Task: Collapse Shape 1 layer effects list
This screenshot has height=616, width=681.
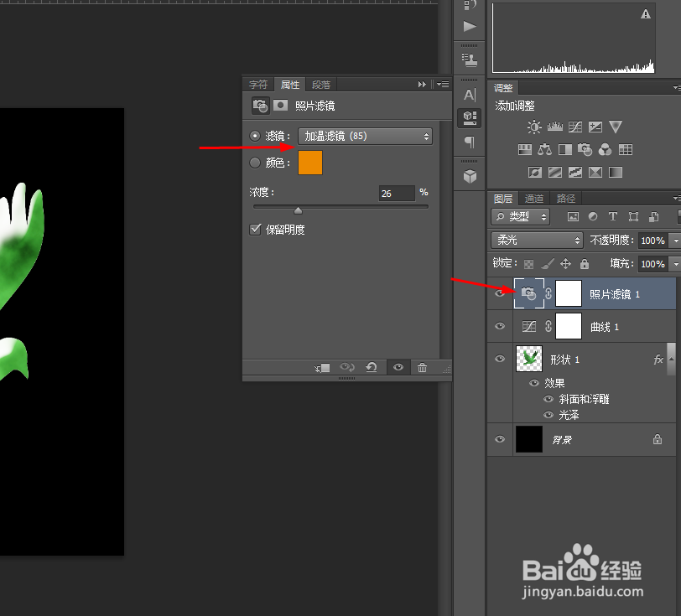Action: point(672,359)
